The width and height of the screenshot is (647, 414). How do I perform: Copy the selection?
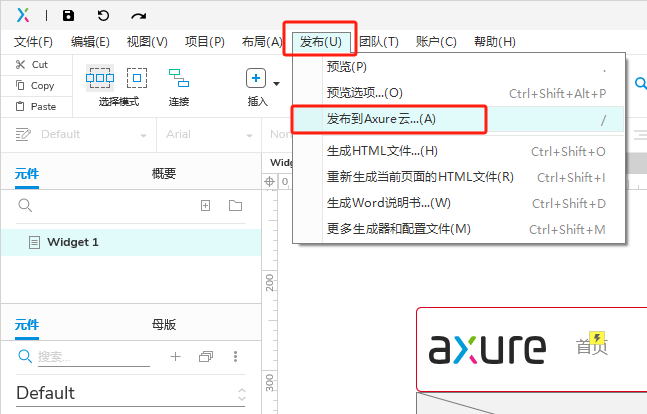tap(35, 85)
